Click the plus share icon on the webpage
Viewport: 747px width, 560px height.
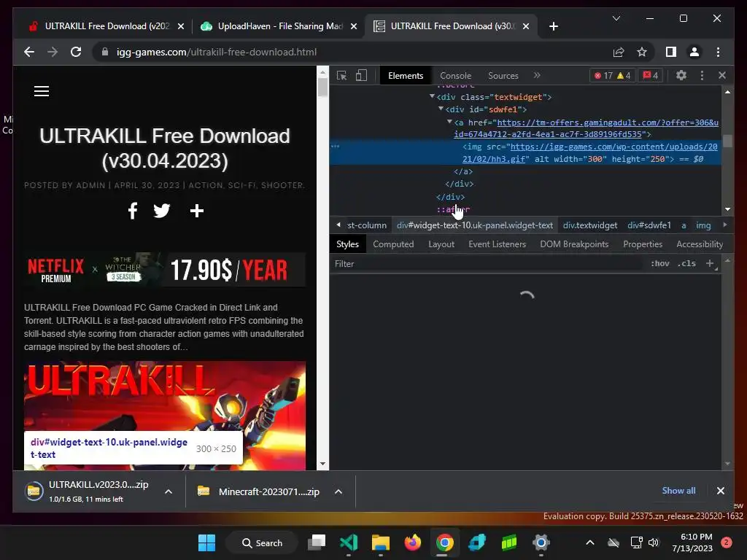pyautogui.click(x=197, y=211)
